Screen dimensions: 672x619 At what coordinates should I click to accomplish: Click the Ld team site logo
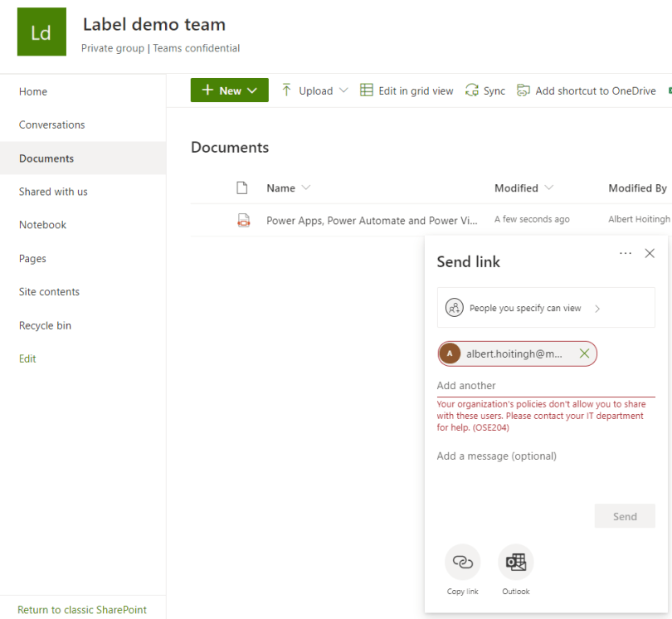coord(41,32)
